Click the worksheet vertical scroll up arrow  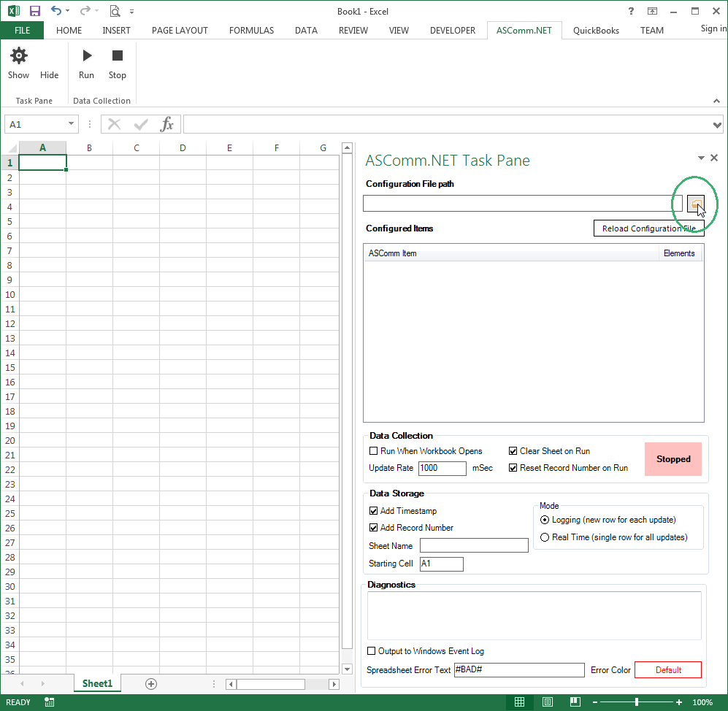pyautogui.click(x=347, y=148)
